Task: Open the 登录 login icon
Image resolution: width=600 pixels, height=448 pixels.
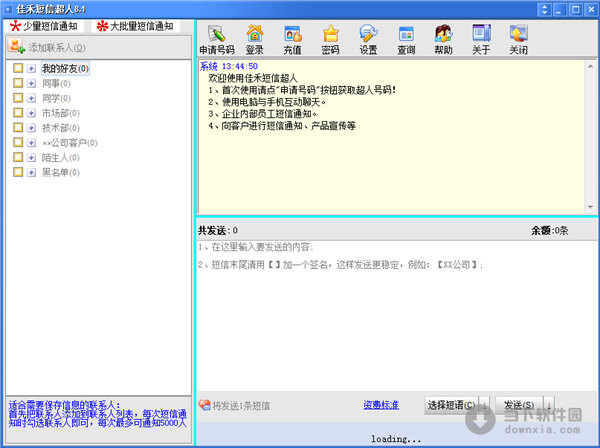Action: point(255,39)
